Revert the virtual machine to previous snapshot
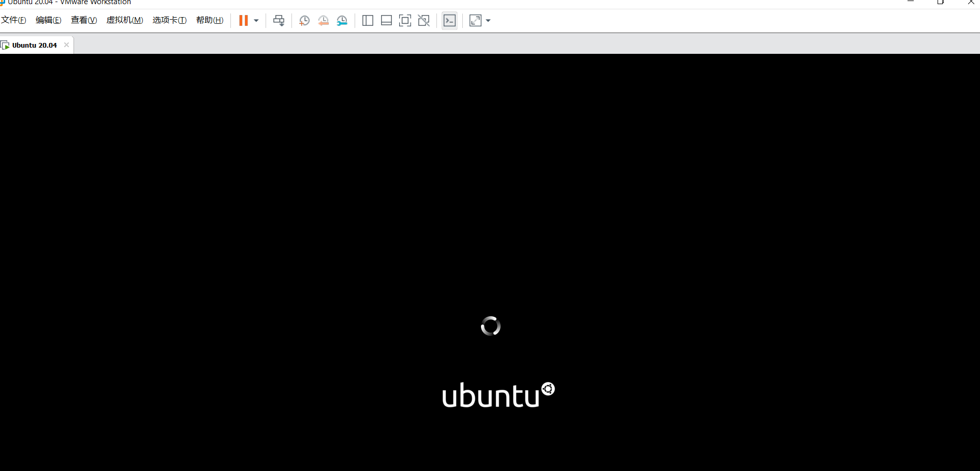The height and width of the screenshot is (471, 980). tap(323, 21)
